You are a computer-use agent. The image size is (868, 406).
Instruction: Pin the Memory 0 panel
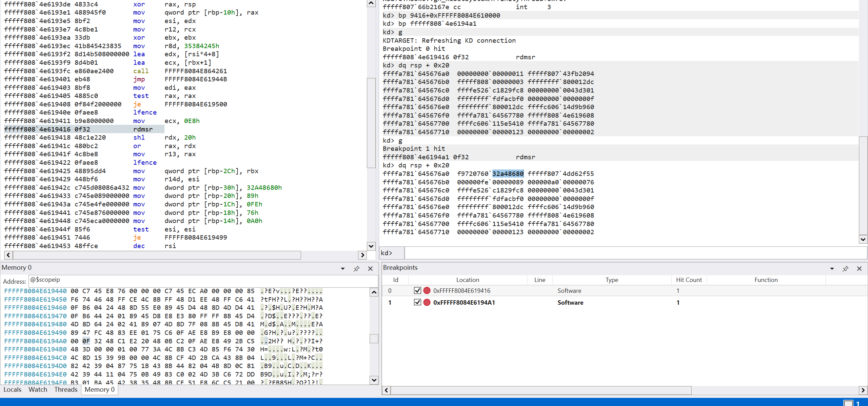point(356,269)
